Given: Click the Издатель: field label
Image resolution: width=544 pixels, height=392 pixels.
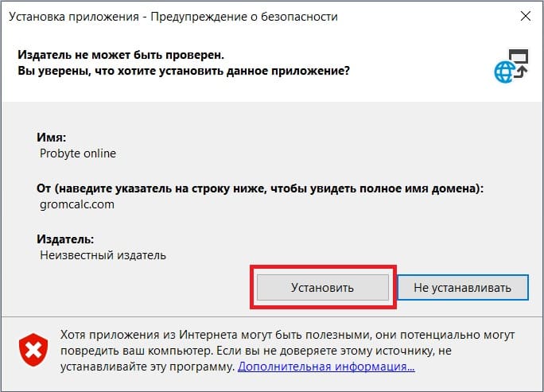Looking at the screenshot, I should pyautogui.click(x=65, y=239).
